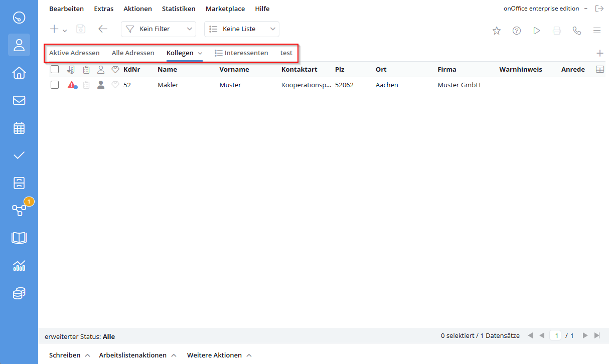609x364 pixels.
Task: Open the Tasks checkmark icon in sidebar
Action: click(x=19, y=155)
